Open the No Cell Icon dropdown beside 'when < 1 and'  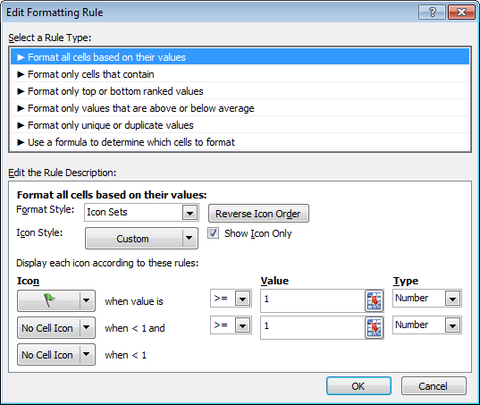[56, 328]
